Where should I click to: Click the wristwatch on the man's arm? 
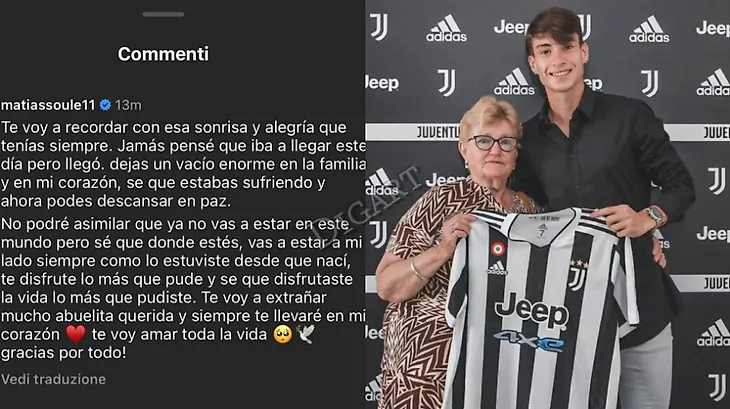coord(655,216)
